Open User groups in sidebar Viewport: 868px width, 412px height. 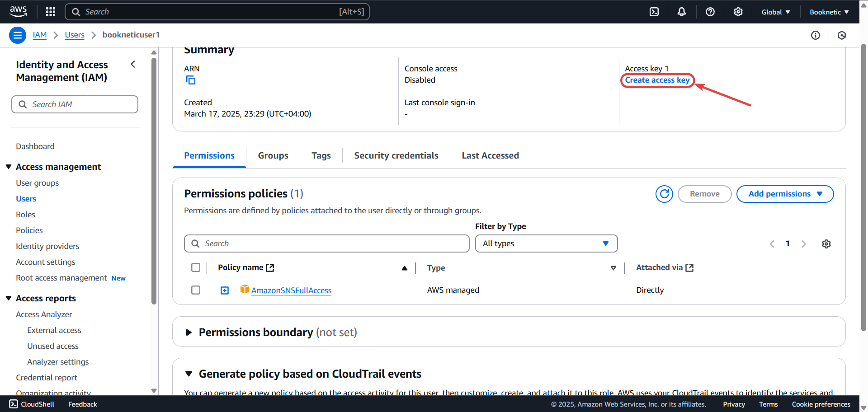pos(38,183)
